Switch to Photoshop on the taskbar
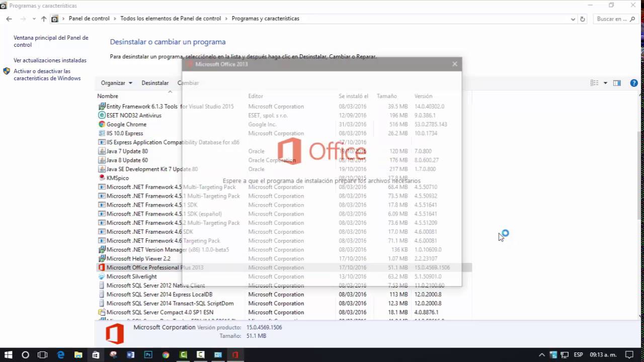Viewport: 644px width, 362px height. [x=148, y=355]
